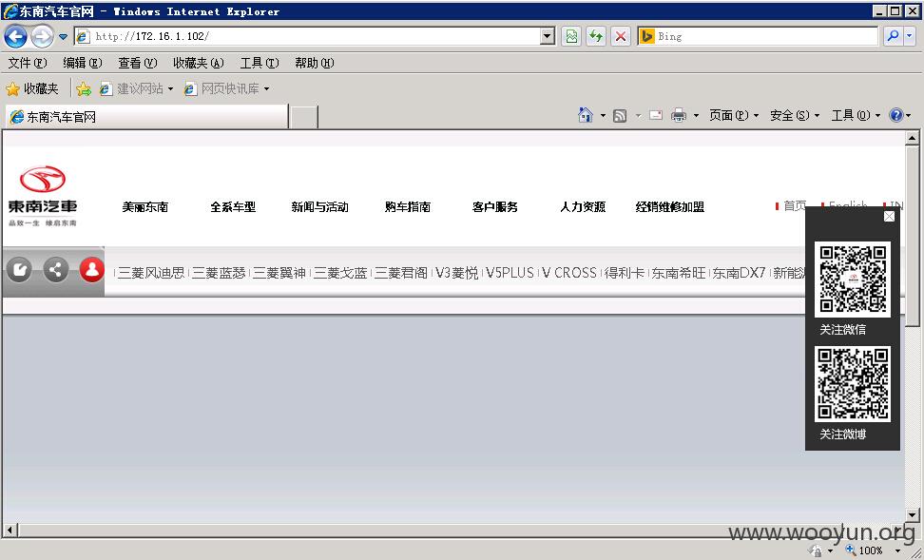Click the magnifier search button
Image resolution: width=924 pixels, height=560 pixels.
click(894, 36)
